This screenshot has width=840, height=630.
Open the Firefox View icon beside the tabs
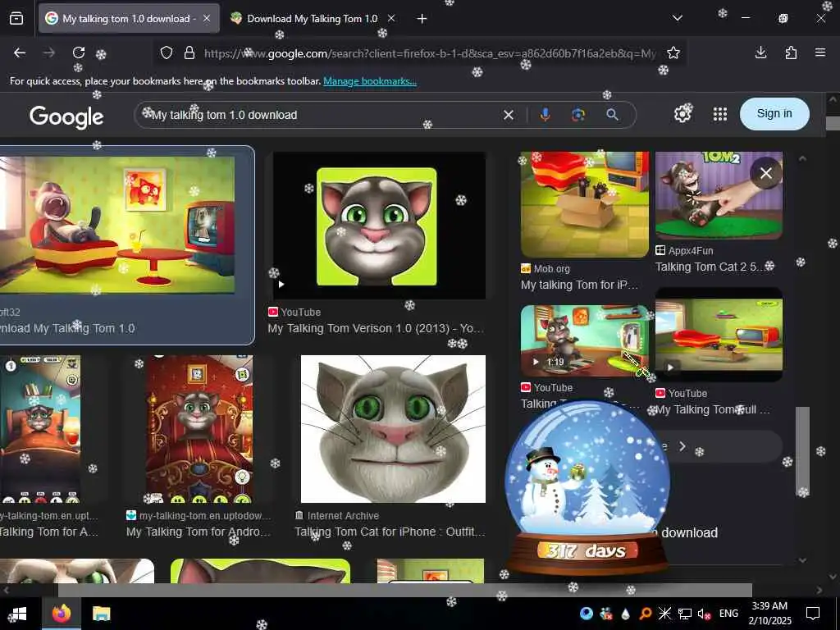16,19
